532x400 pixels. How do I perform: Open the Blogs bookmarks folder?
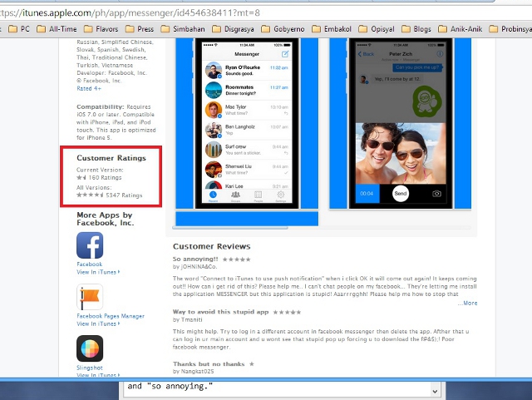pyautogui.click(x=416, y=29)
